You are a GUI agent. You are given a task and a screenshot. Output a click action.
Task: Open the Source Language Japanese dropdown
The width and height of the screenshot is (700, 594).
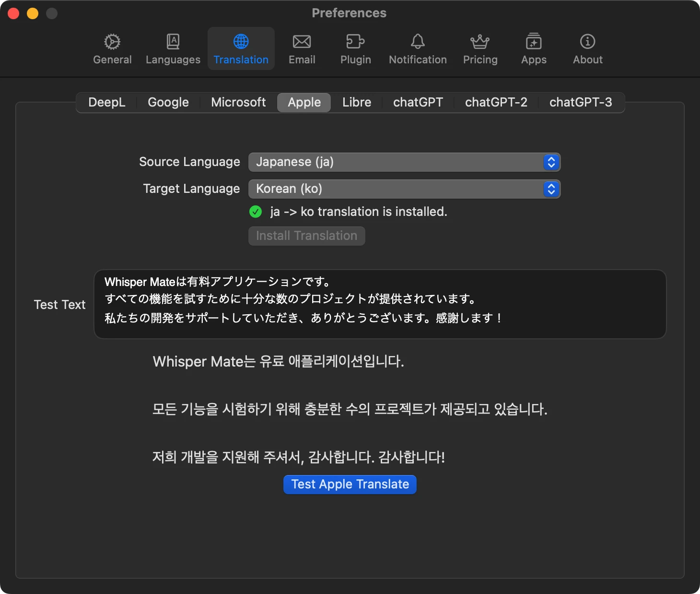pos(404,162)
